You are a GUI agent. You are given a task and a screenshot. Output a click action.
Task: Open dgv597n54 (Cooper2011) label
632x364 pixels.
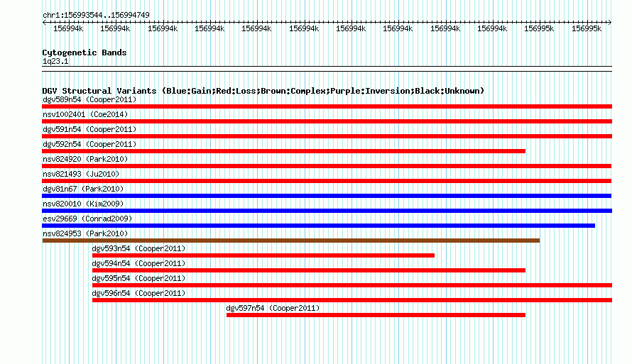pos(273,308)
